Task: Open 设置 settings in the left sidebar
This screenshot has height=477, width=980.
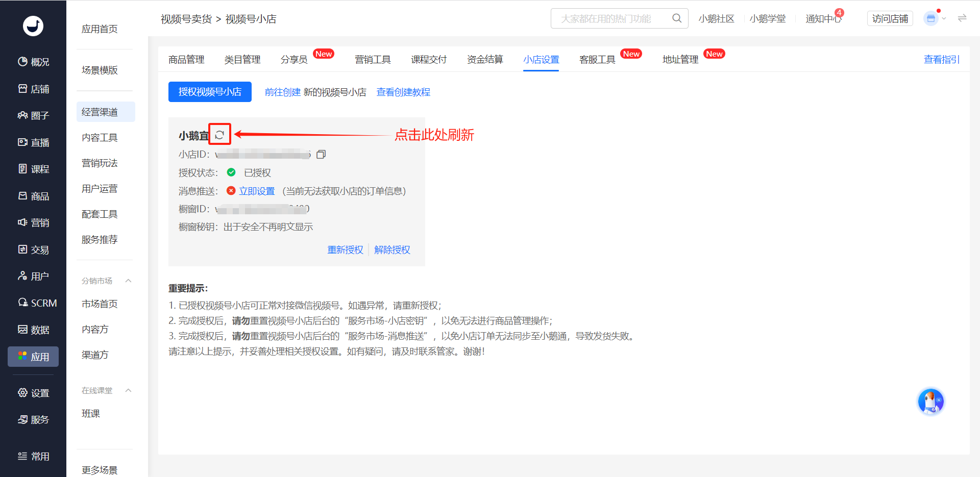Action: [x=33, y=393]
